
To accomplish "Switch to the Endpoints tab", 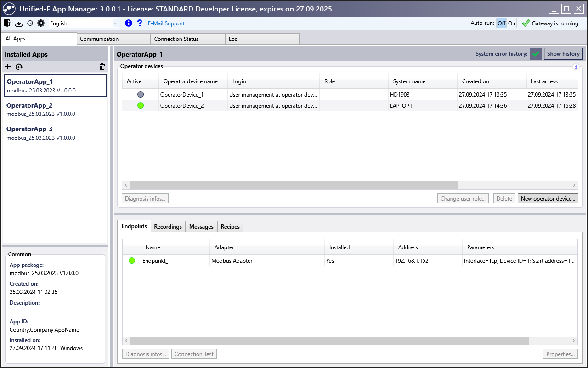I will pos(134,226).
